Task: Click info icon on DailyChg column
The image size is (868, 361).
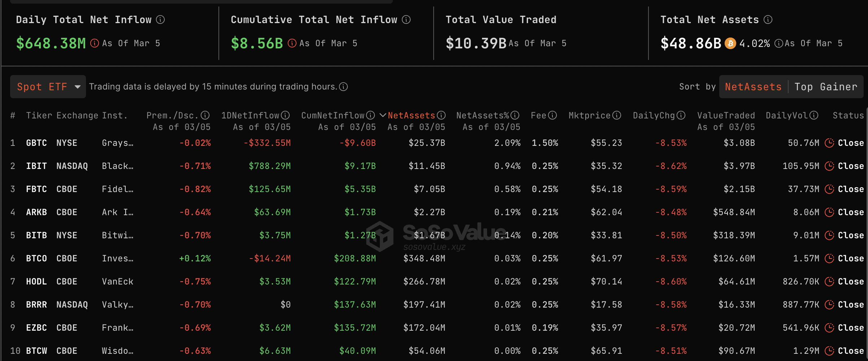Action: coord(681,115)
